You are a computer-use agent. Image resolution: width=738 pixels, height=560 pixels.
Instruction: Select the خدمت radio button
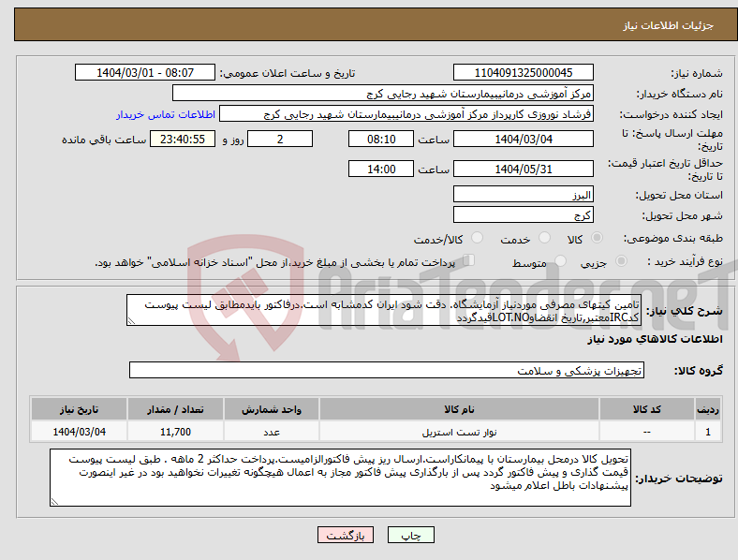pyautogui.click(x=544, y=238)
